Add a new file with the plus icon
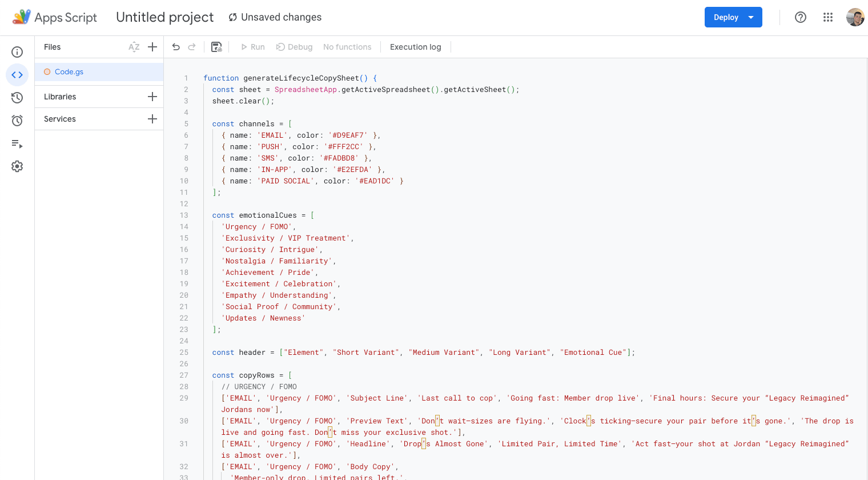This screenshot has width=868, height=480. tap(152, 47)
